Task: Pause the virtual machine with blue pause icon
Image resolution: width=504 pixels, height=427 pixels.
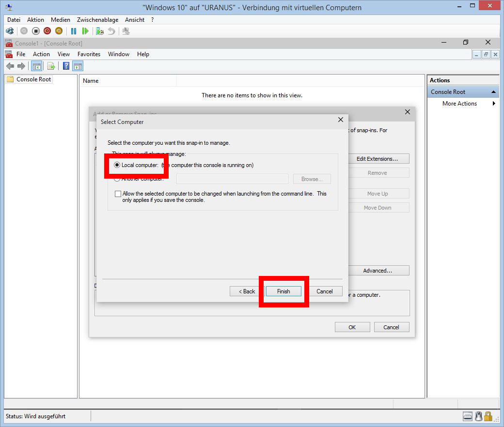Action: click(74, 31)
